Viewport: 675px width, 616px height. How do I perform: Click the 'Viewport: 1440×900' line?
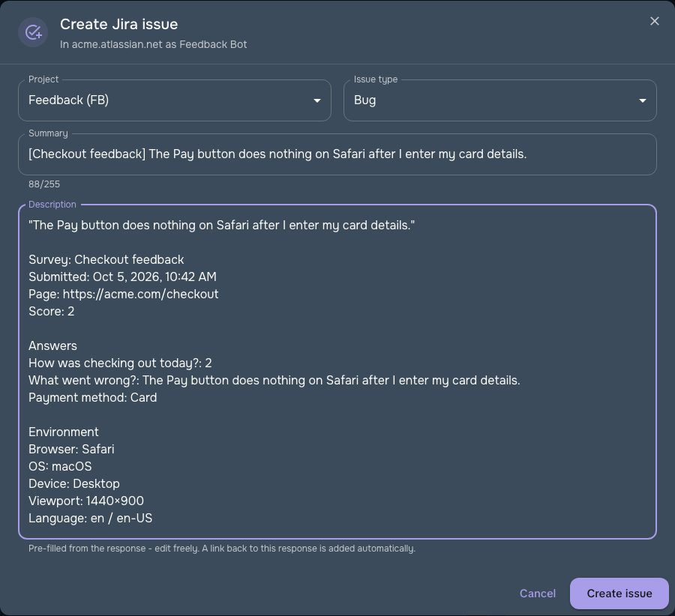click(86, 501)
